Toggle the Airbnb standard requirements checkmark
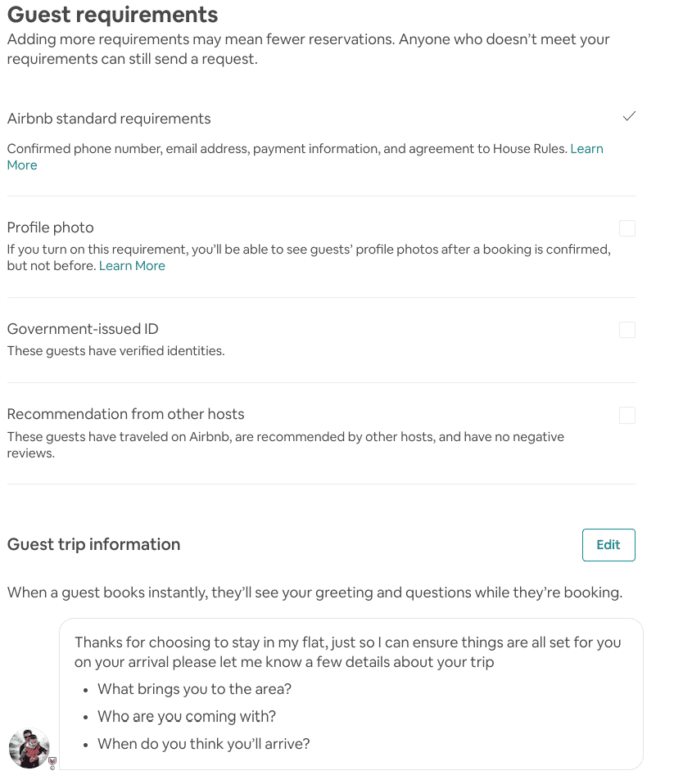 pyautogui.click(x=628, y=116)
